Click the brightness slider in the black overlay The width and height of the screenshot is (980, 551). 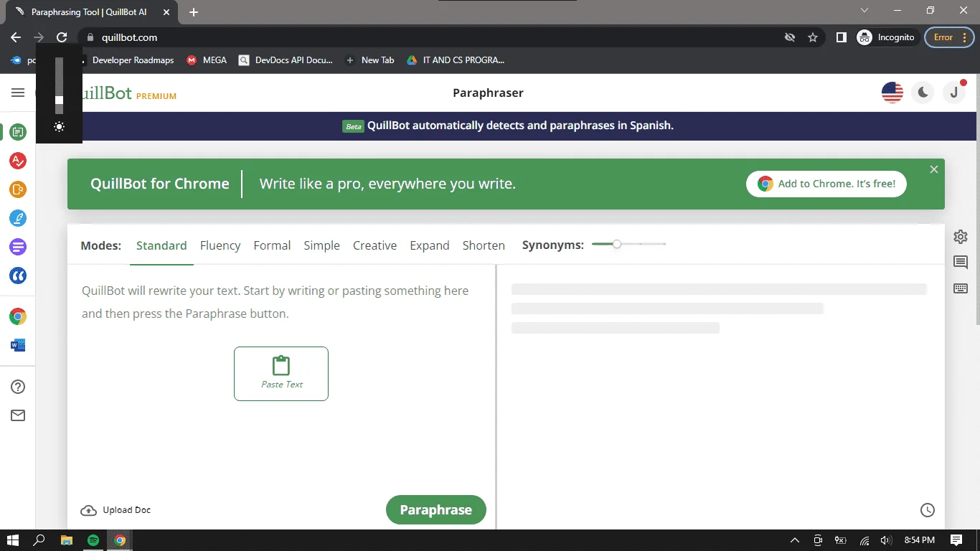coord(60,86)
